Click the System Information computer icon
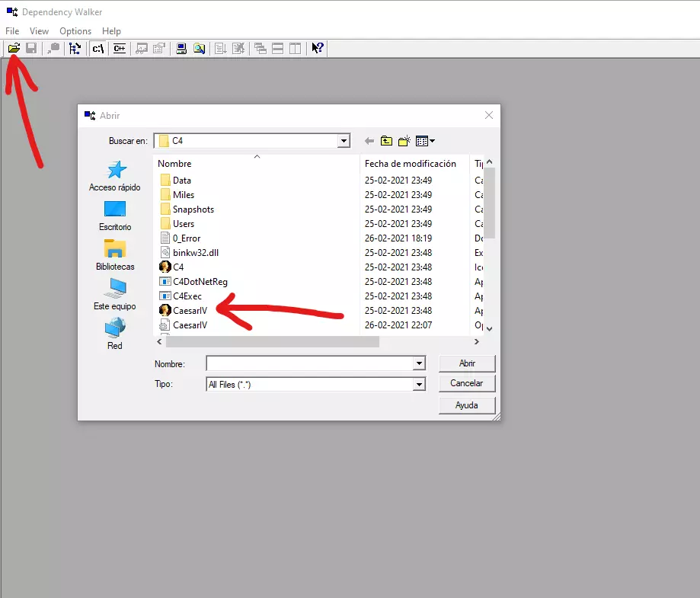Viewport: 700px width, 598px height. [181, 48]
